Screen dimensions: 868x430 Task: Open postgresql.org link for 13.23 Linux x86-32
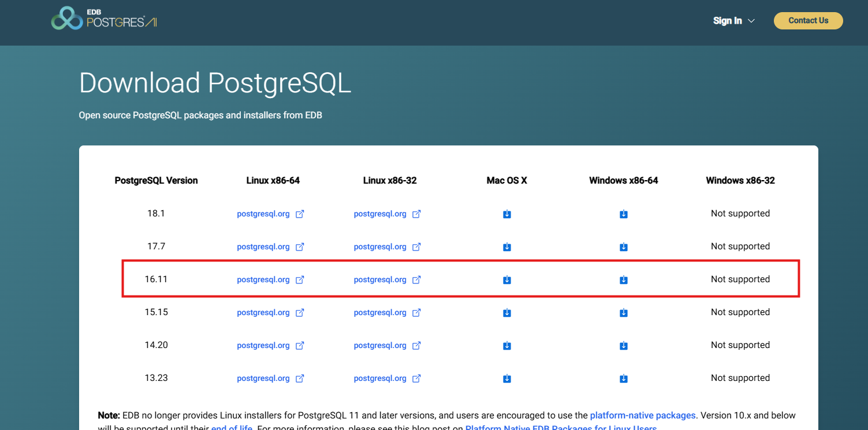[388, 379]
